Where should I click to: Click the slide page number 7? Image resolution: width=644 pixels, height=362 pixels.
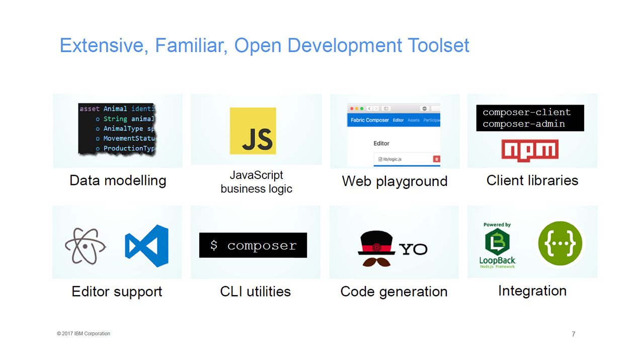point(574,334)
